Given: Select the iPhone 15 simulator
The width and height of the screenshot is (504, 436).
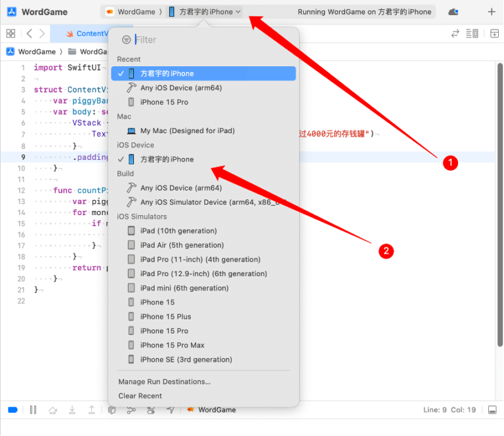Looking at the screenshot, I should (203, 302).
